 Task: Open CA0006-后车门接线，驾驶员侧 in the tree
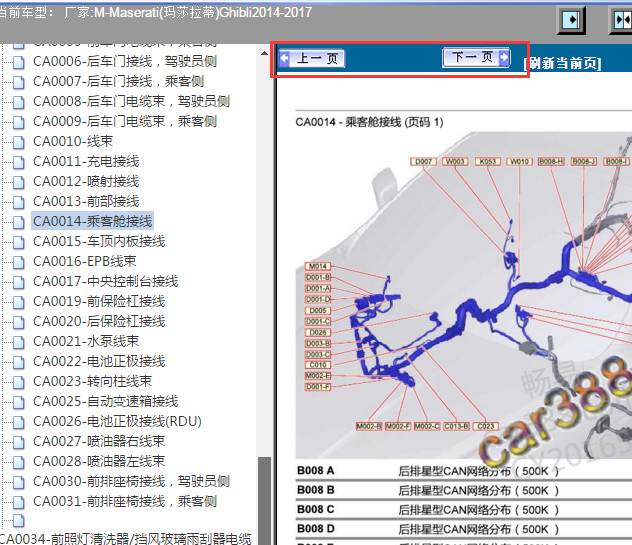125,61
